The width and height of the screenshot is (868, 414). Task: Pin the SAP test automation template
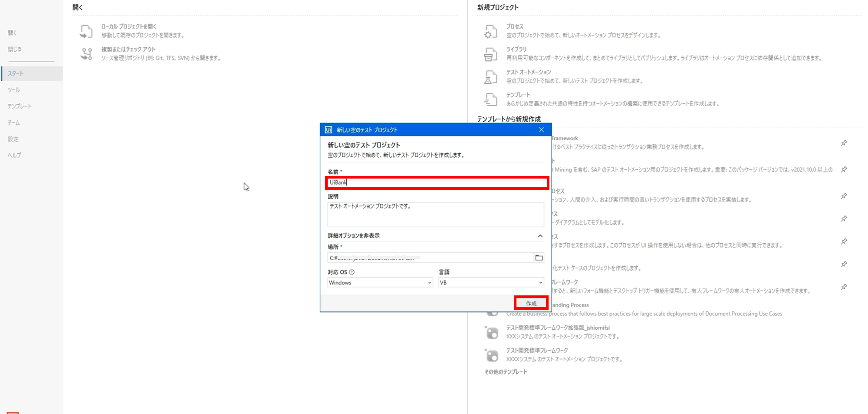click(844, 169)
